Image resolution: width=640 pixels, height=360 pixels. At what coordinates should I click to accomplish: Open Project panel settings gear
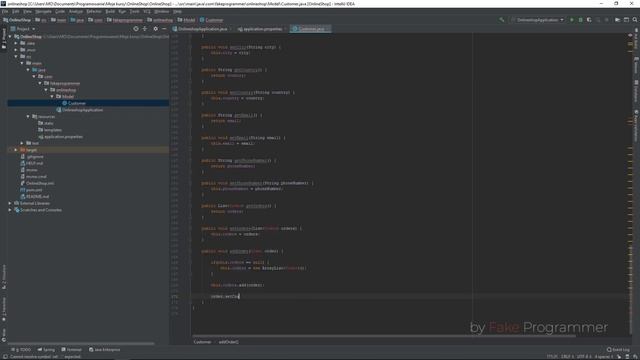[x=156, y=29]
